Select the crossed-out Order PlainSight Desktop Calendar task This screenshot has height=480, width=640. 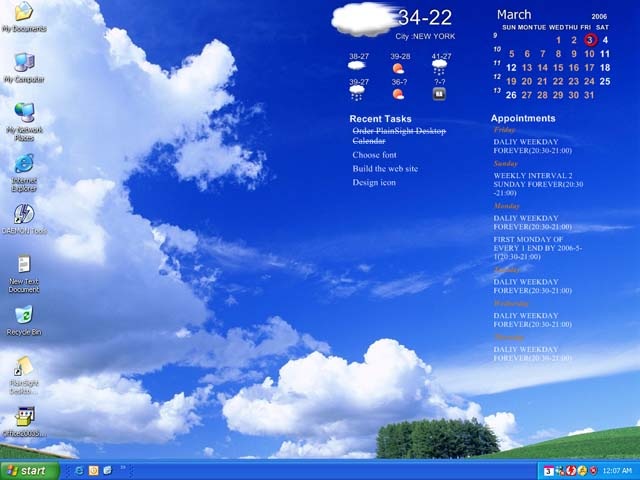(x=399, y=136)
